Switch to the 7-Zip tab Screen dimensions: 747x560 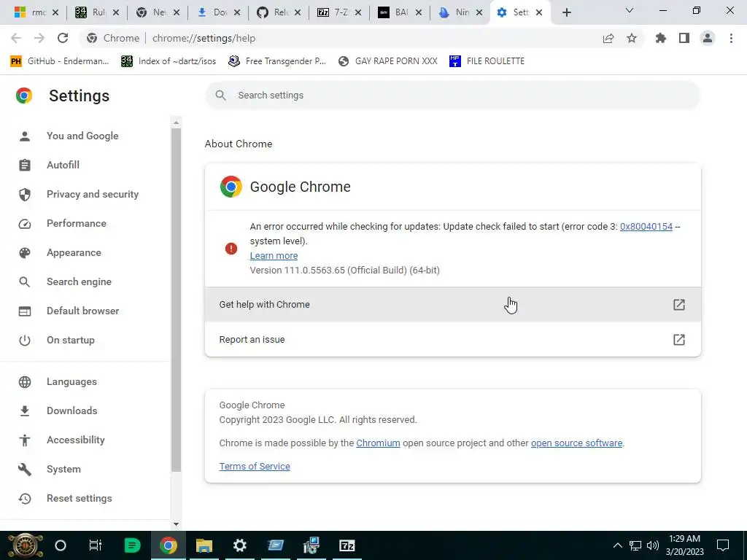[338, 12]
